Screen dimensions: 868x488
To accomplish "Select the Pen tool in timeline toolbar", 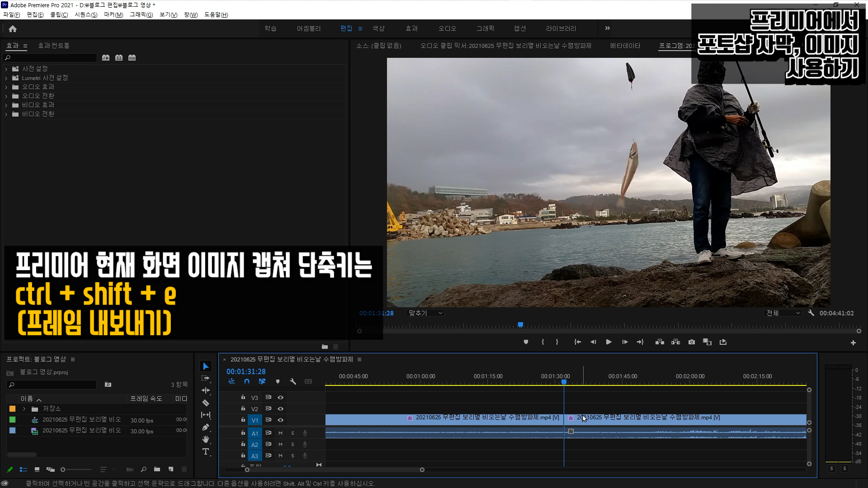I will pyautogui.click(x=206, y=427).
